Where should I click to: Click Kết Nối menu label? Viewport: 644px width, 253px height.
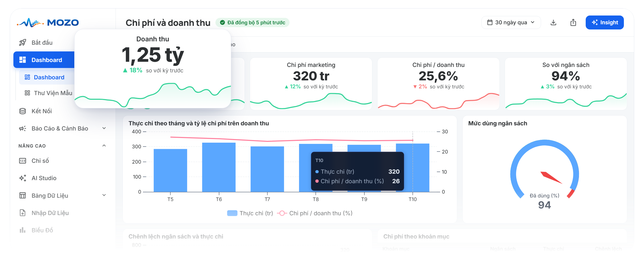click(42, 111)
